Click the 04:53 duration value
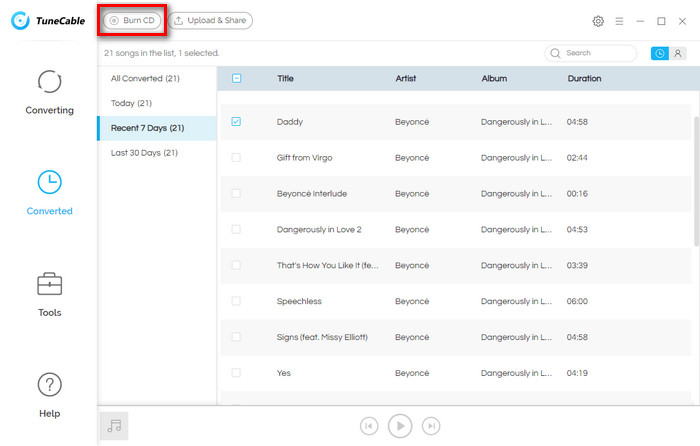700x446 pixels. [x=577, y=229]
